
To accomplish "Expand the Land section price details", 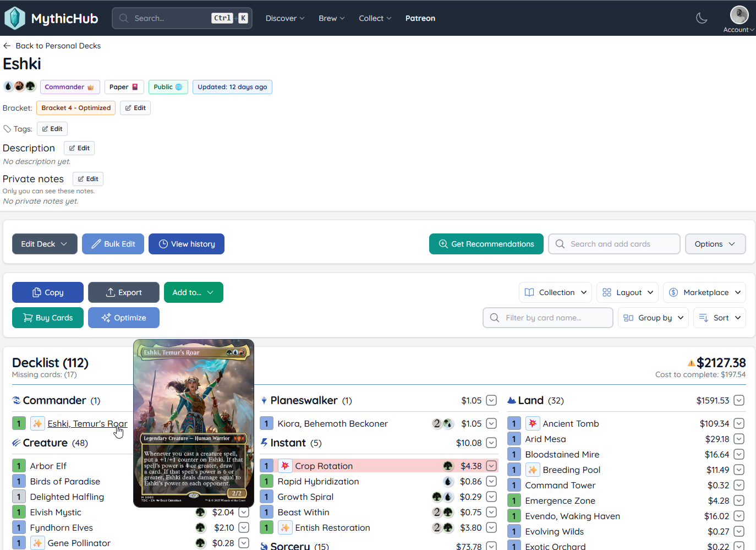I will [739, 400].
